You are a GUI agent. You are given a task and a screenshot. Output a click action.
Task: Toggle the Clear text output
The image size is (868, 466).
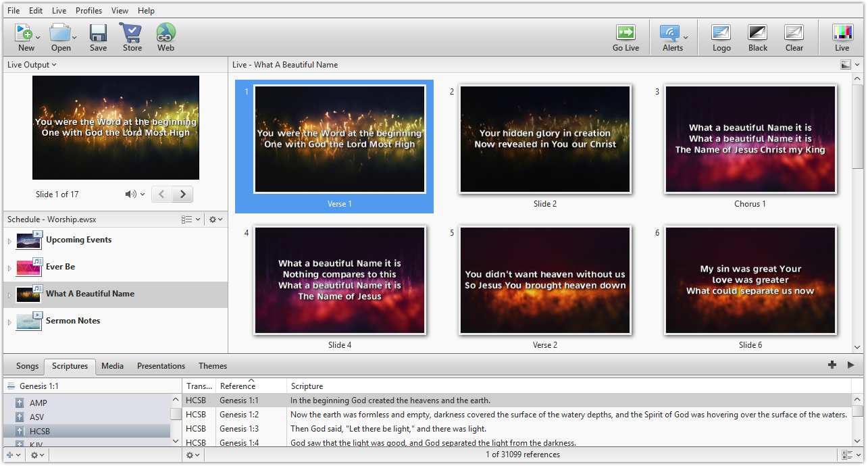point(794,32)
